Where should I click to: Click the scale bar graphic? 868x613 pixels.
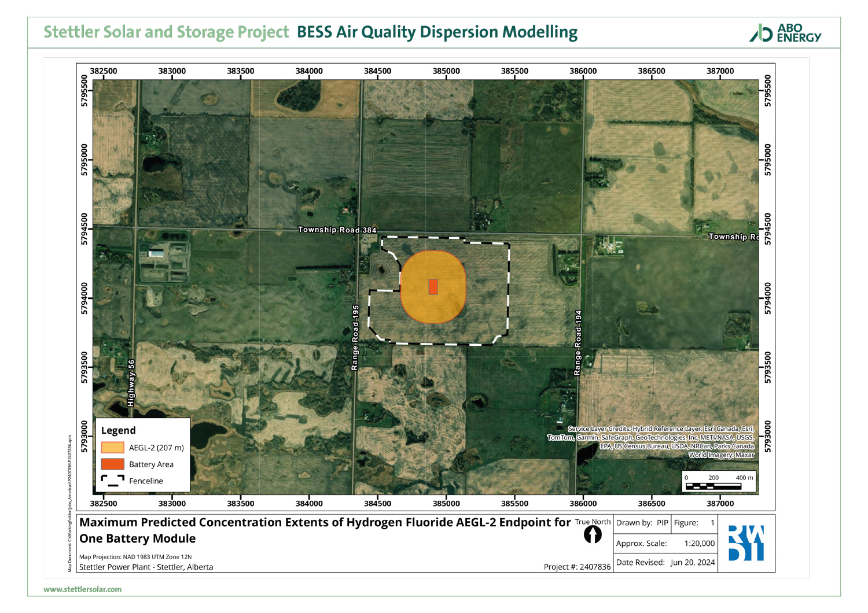[x=720, y=486]
